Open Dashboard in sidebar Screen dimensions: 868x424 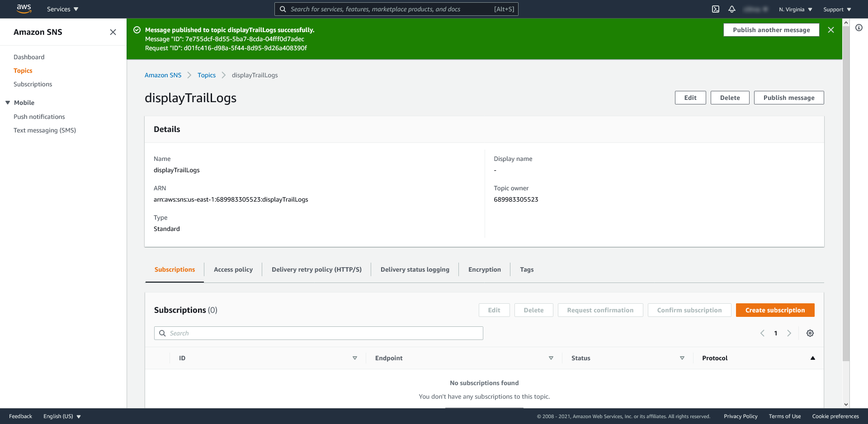[x=29, y=57]
